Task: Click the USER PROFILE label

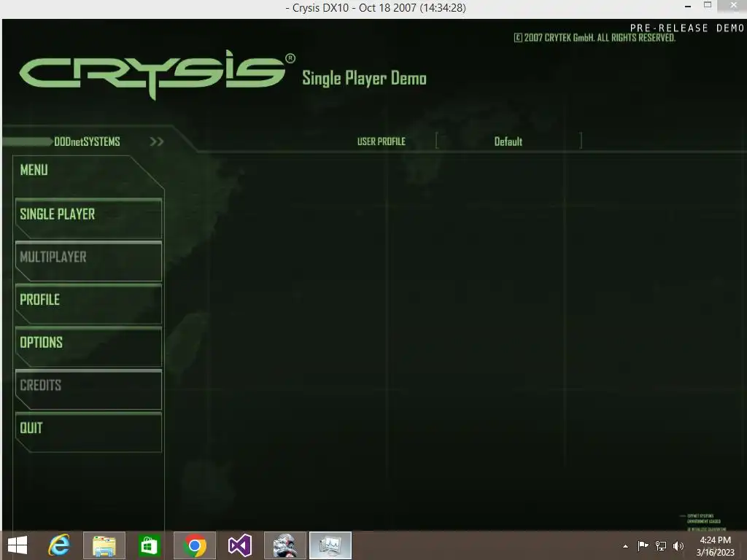Action: [381, 141]
